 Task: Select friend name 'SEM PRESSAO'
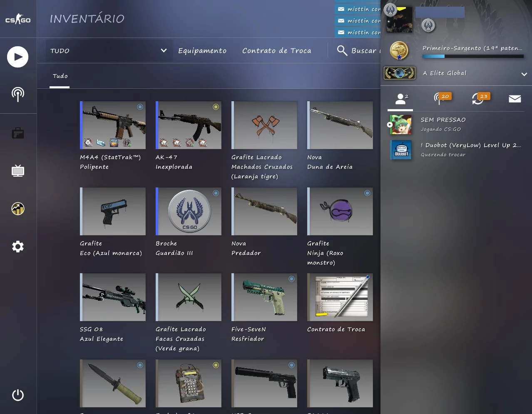(x=443, y=120)
